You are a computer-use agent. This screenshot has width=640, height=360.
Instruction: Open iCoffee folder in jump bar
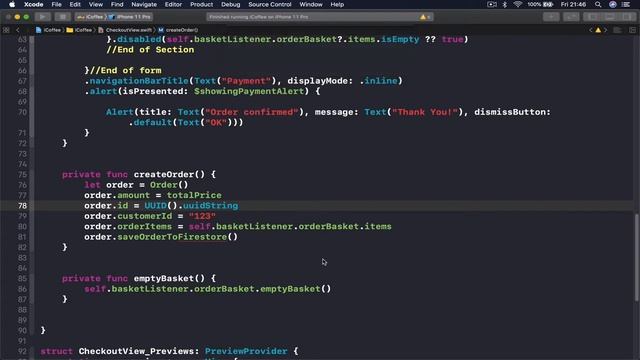(80, 30)
